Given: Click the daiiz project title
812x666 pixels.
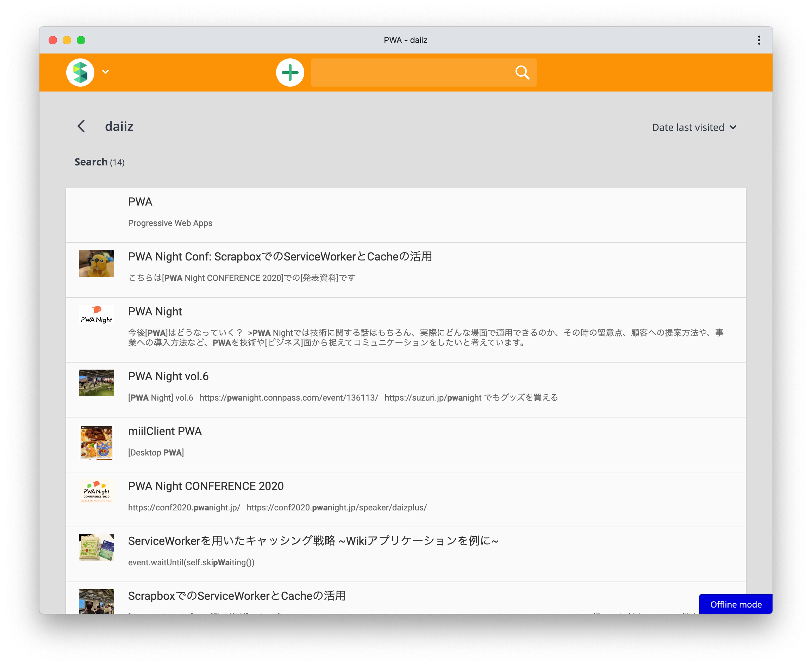Looking at the screenshot, I should 119,127.
